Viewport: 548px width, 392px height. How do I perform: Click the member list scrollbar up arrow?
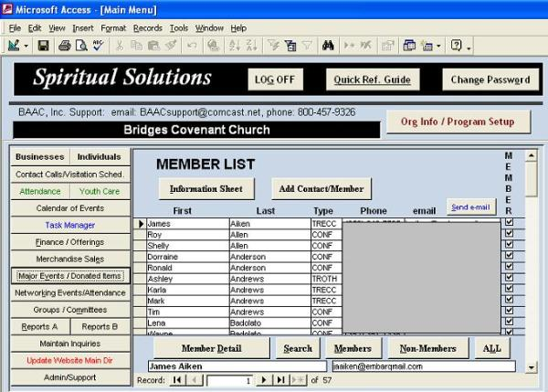click(x=532, y=155)
